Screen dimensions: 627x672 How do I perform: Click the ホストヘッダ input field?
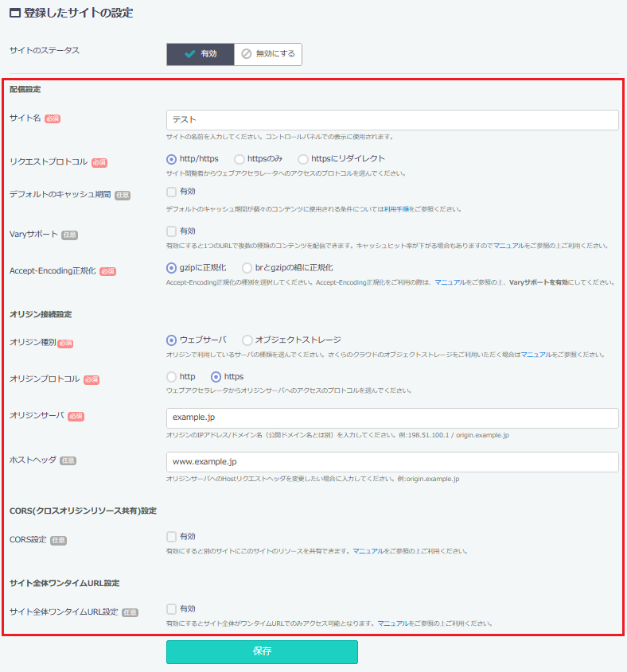click(392, 462)
